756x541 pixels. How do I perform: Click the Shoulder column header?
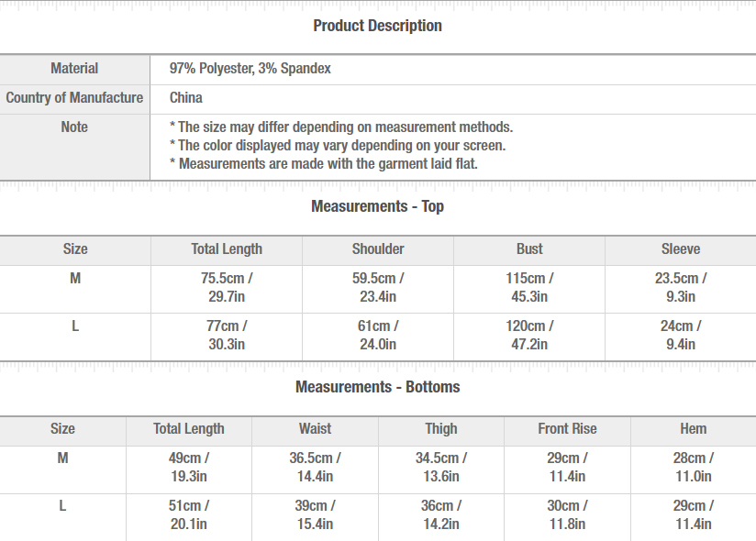tap(378, 249)
